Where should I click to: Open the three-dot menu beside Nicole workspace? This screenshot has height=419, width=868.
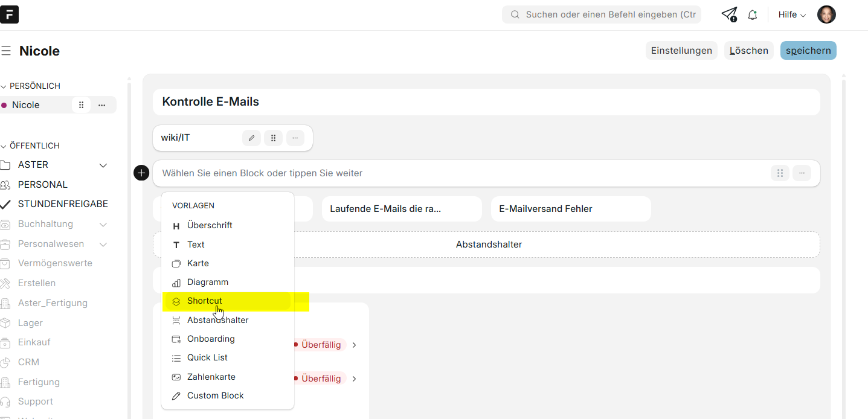102,105
